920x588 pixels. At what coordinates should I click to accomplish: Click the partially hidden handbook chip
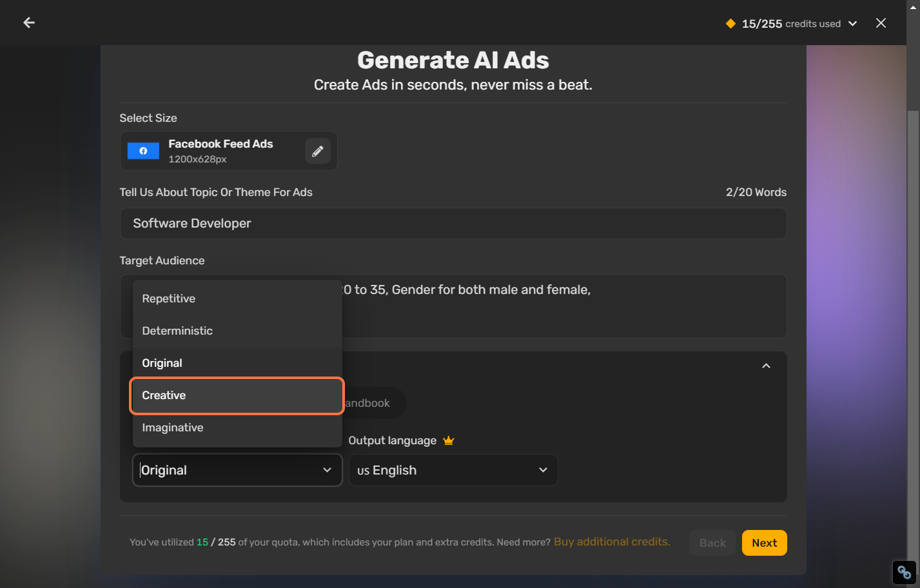pyautogui.click(x=374, y=403)
